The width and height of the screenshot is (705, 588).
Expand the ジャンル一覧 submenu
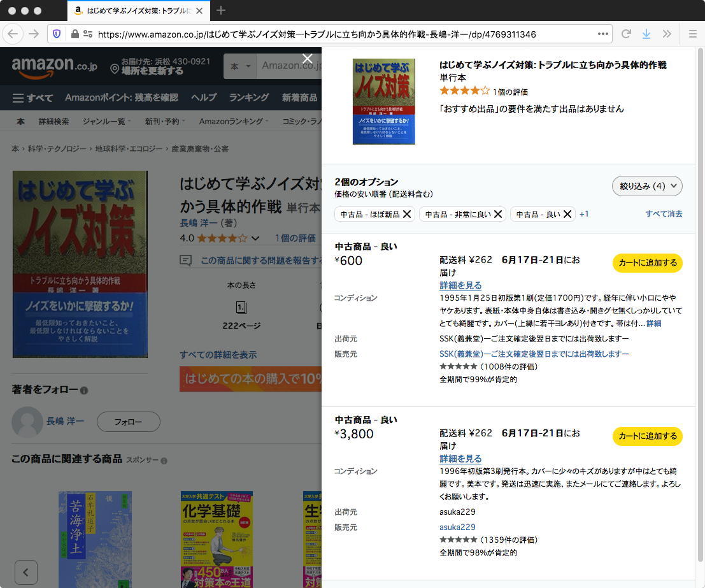[x=107, y=121]
